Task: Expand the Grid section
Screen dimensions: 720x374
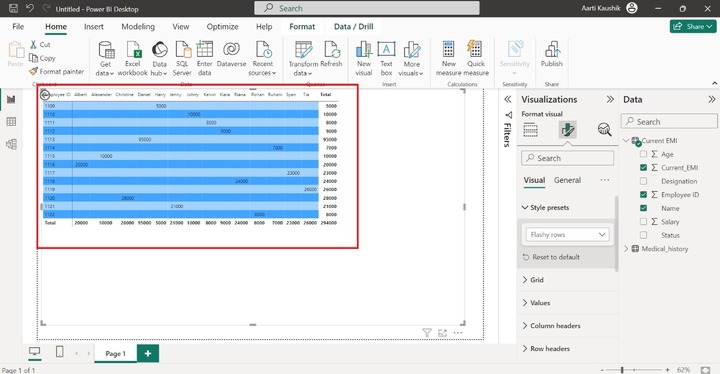Action: coord(525,280)
